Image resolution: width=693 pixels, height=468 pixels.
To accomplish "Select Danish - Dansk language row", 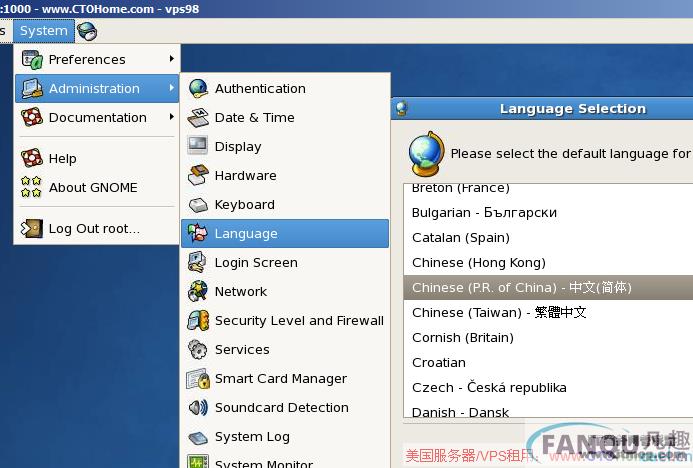I will (548, 409).
